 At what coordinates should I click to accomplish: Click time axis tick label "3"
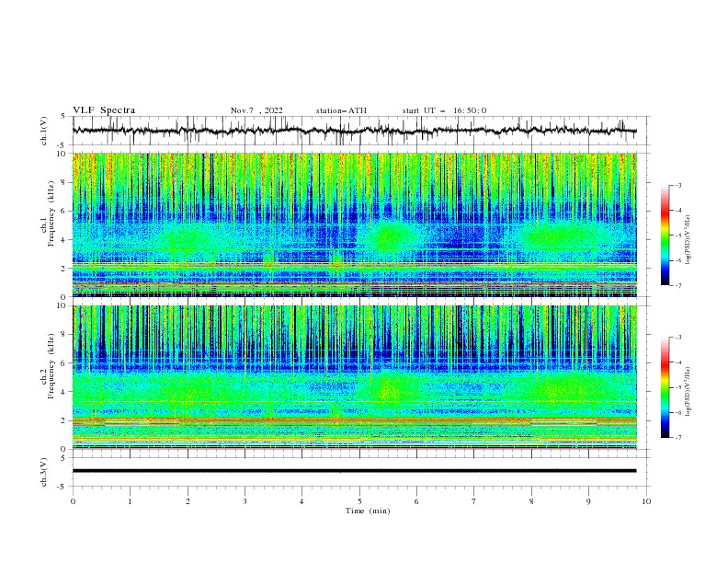tap(245, 501)
